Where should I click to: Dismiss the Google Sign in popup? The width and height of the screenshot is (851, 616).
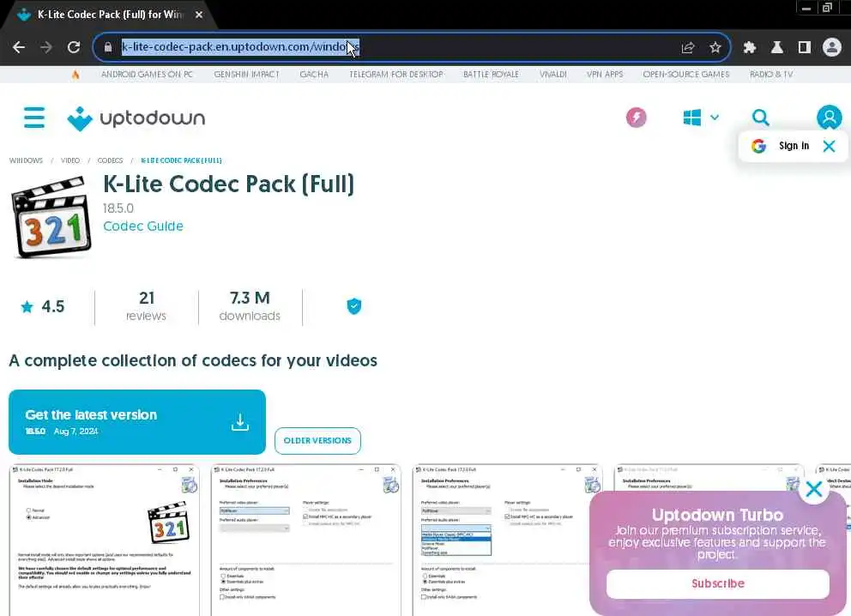pos(829,146)
